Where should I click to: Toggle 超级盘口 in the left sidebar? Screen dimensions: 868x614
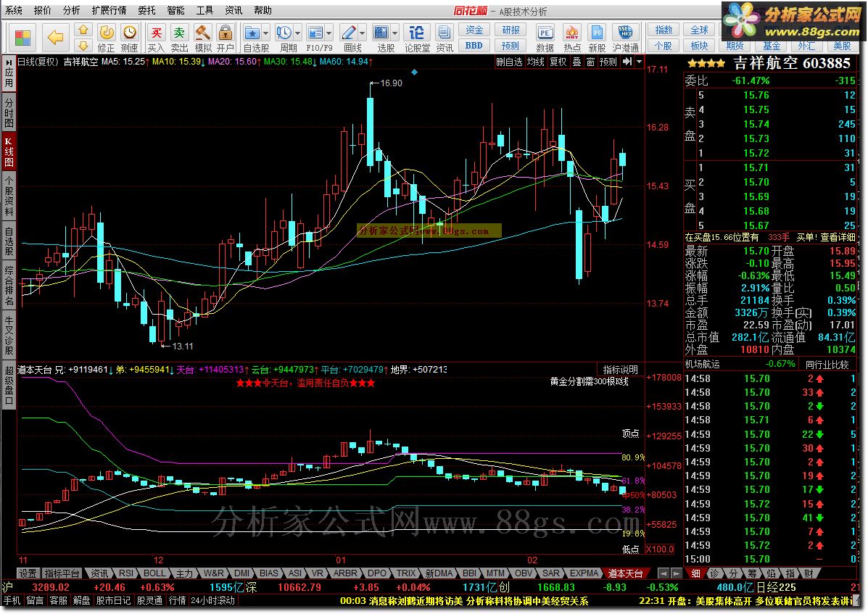tap(9, 385)
